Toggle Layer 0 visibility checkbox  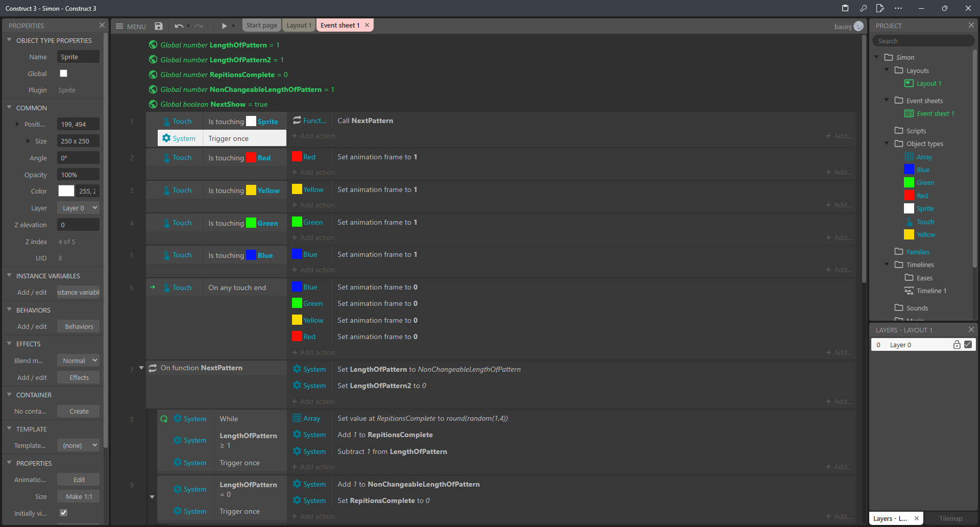[x=968, y=344]
